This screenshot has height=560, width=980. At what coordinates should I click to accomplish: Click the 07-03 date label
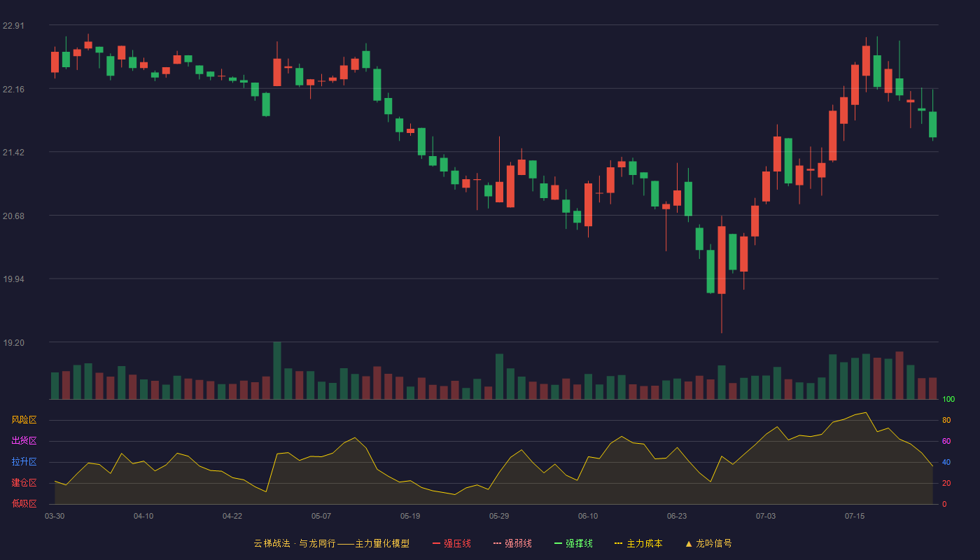(x=766, y=516)
